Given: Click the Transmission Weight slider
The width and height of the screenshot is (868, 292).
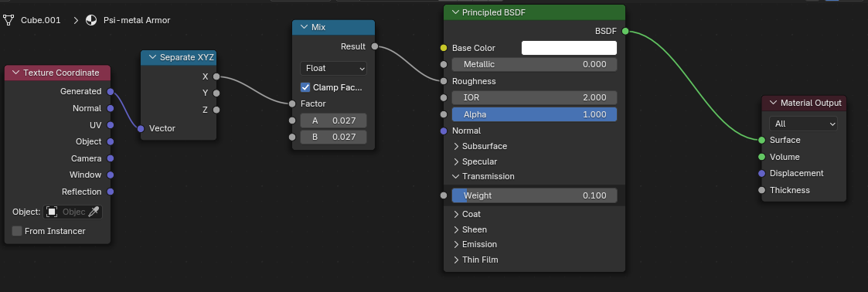Looking at the screenshot, I should coord(534,195).
